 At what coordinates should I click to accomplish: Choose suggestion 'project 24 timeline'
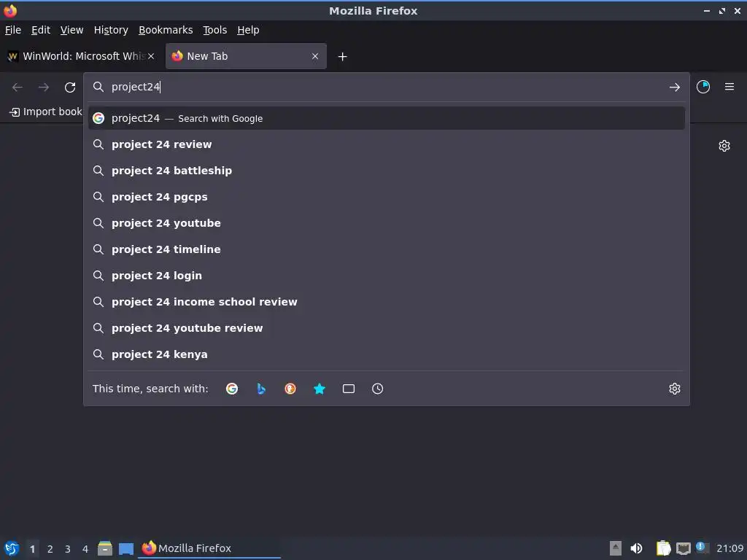tap(387, 249)
